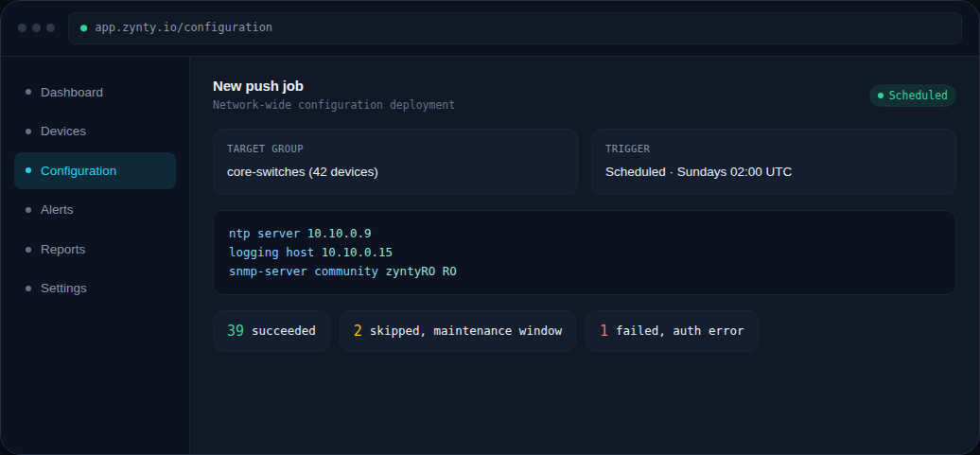Click the first window control dot
The height and width of the screenshot is (455, 980).
click(22, 28)
